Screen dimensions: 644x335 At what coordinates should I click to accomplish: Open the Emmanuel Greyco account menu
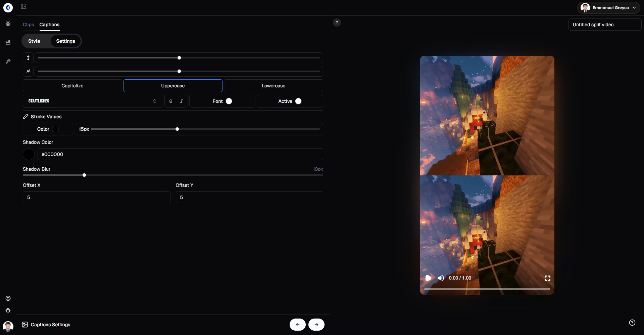(x=609, y=8)
